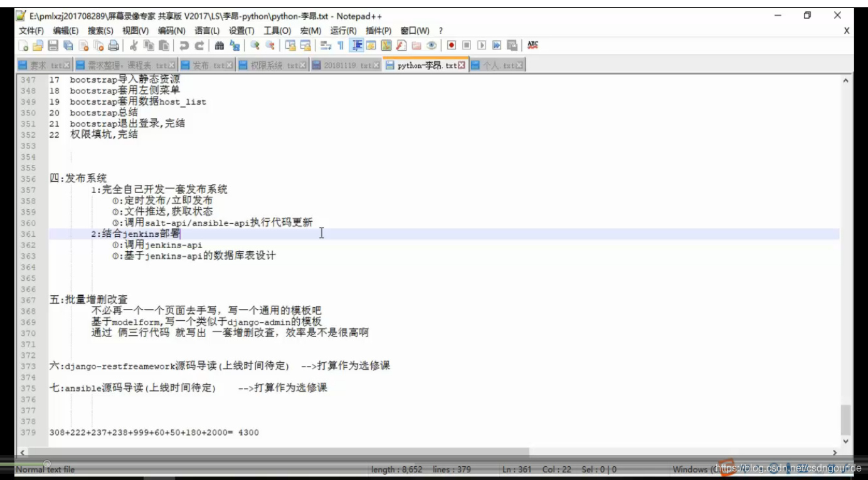Close the python-李昂.txt tab
This screenshot has width=868, height=480.
click(x=462, y=65)
